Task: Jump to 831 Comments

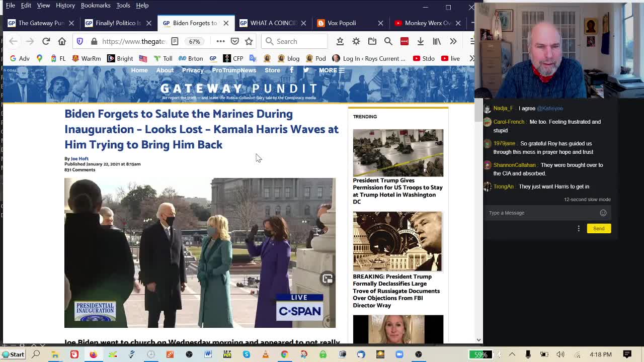Action: coord(79,170)
